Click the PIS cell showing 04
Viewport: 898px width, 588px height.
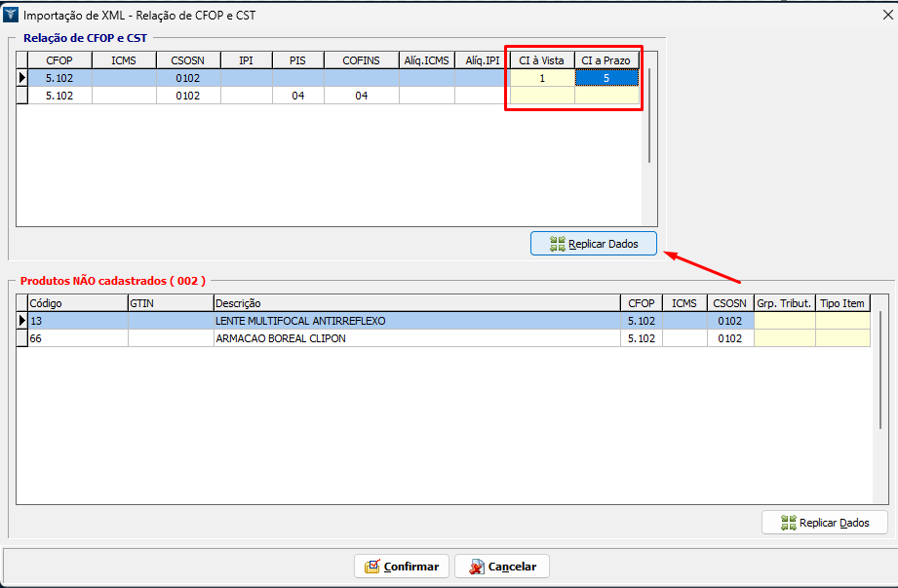click(298, 96)
